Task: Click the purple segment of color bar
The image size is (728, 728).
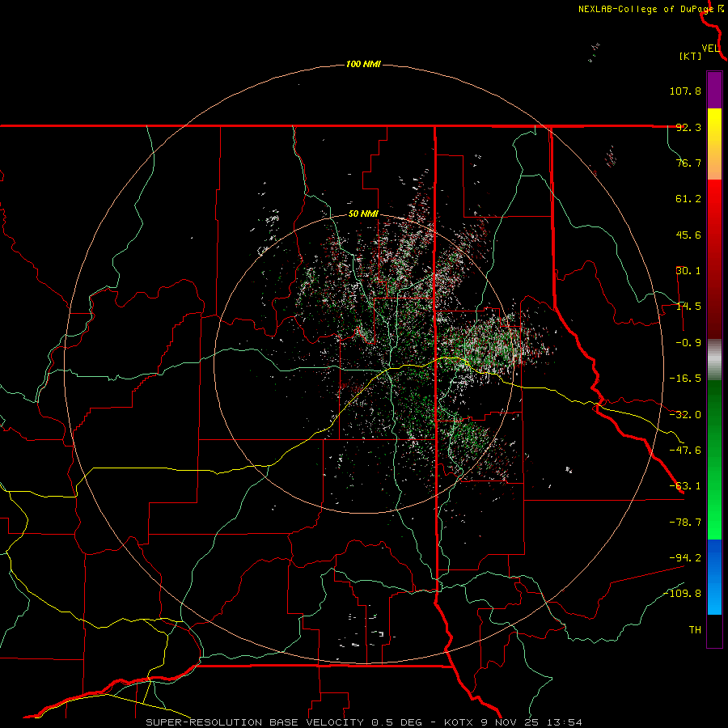Action: coord(714,90)
